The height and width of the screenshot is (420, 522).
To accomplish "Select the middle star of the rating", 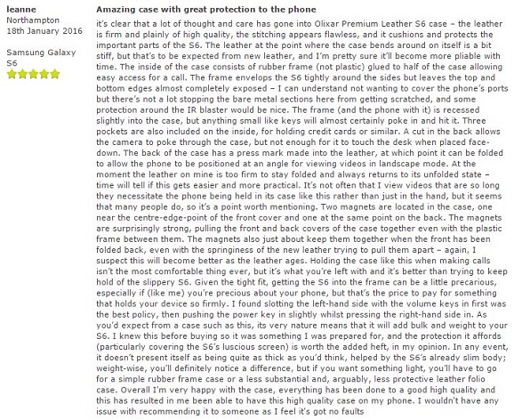I will point(33,74).
